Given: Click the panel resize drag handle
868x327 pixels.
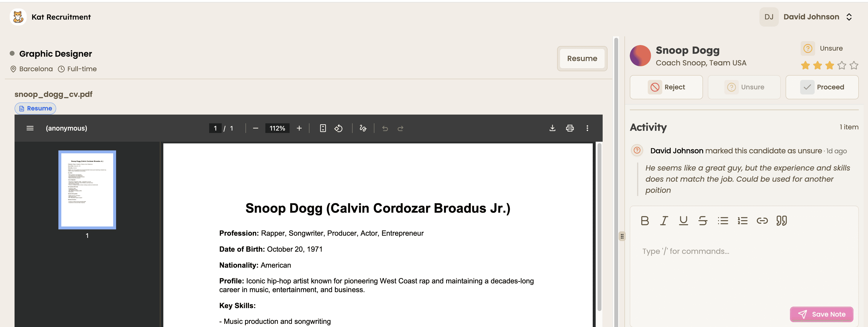Looking at the screenshot, I should click(622, 236).
